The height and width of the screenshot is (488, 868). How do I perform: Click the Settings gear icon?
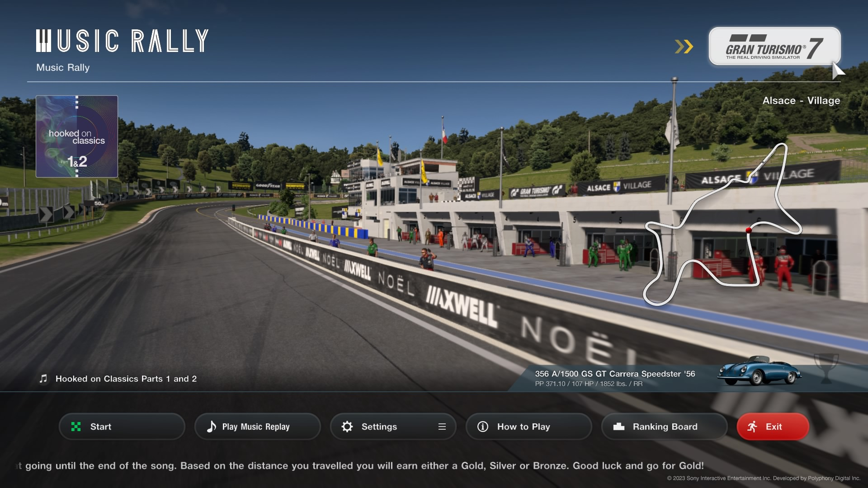[x=347, y=427]
